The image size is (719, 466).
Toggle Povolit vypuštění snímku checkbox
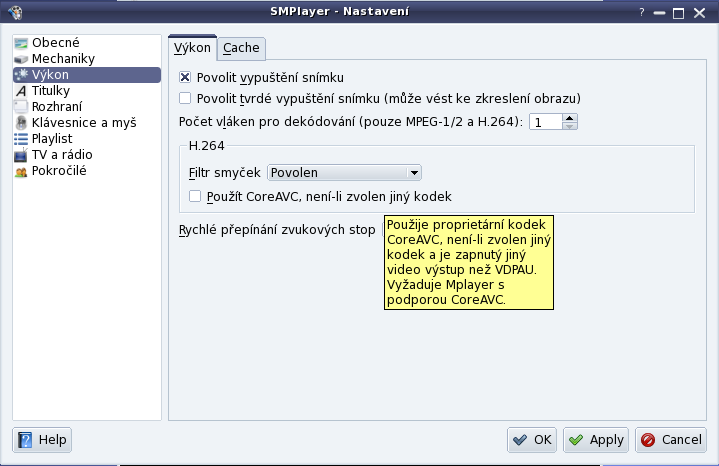[185, 77]
